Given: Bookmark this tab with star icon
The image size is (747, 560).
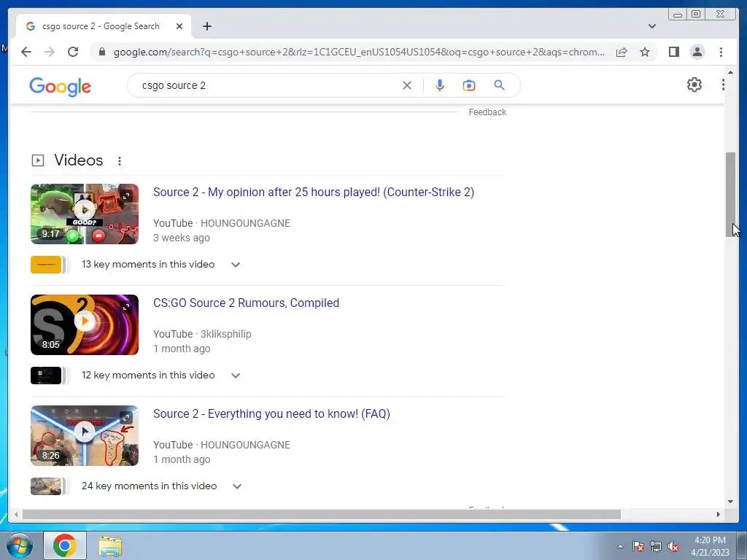Looking at the screenshot, I should point(645,52).
